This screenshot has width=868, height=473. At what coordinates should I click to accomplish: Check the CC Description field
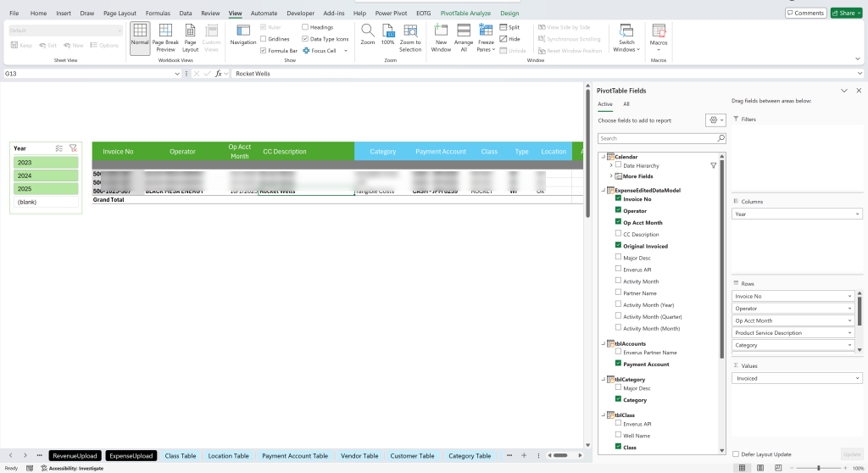[618, 234]
